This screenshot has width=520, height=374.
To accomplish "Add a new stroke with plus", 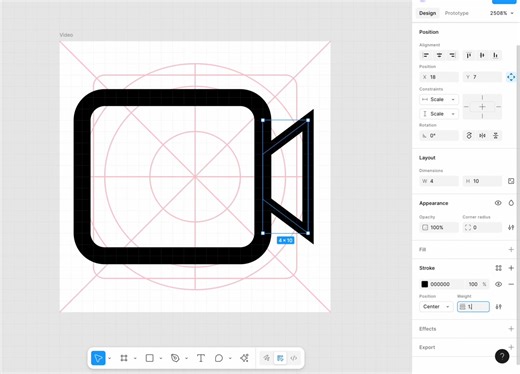I will point(511,268).
